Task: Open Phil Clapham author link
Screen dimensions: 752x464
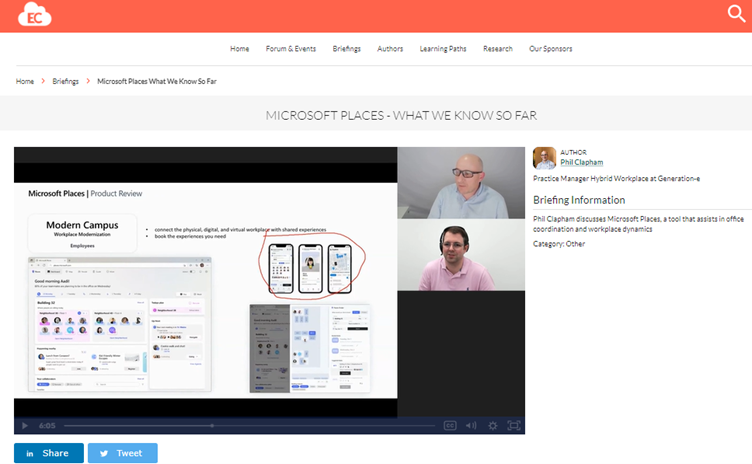Action: point(582,162)
